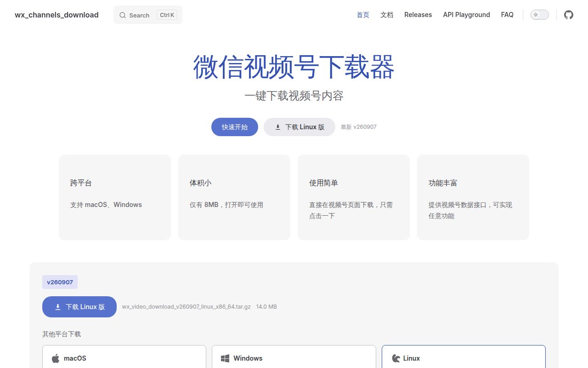Open the API Playground nav item

(x=466, y=15)
